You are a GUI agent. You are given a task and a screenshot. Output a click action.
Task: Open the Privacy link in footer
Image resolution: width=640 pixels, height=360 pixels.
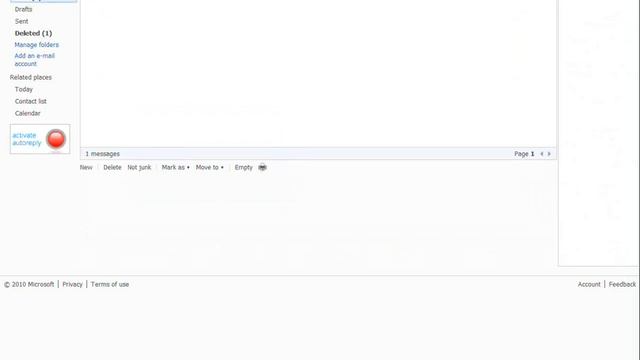[x=72, y=284]
